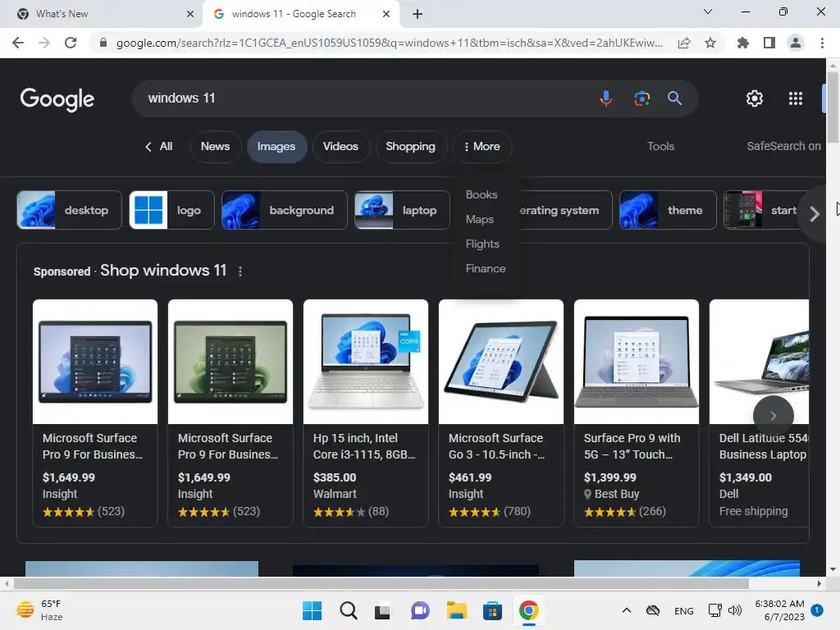This screenshot has height=630, width=840.
Task: Choose Finance from More menu
Action: 486,268
